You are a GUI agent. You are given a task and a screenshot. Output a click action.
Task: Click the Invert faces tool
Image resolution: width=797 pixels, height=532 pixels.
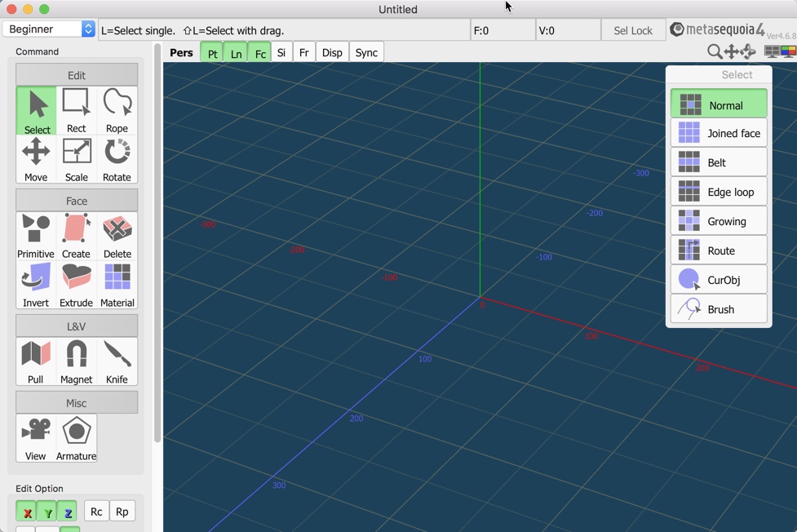point(35,282)
